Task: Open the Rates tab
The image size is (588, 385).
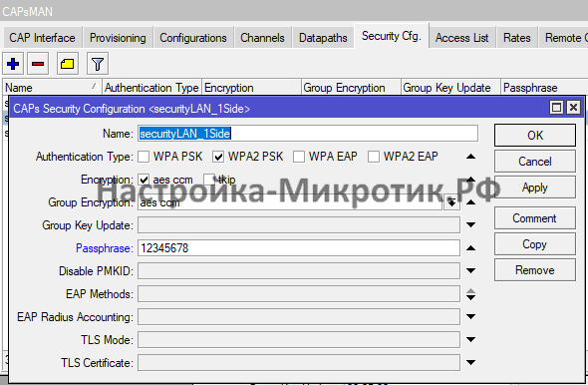Action: pos(517,38)
